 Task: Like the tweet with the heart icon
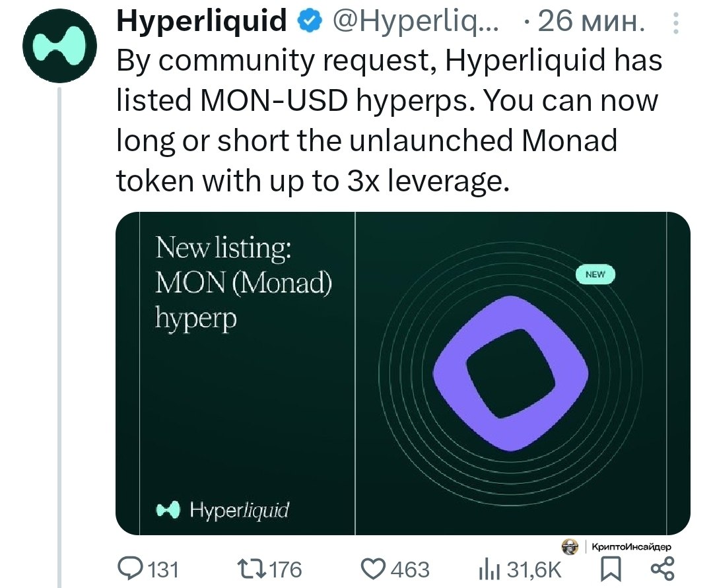(x=376, y=568)
